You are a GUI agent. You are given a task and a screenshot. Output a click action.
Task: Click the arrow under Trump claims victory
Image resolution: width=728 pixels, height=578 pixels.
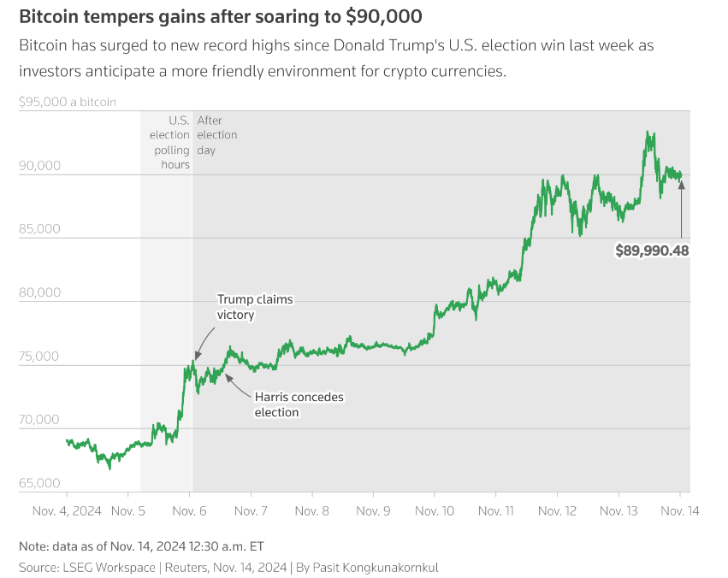[x=198, y=352]
